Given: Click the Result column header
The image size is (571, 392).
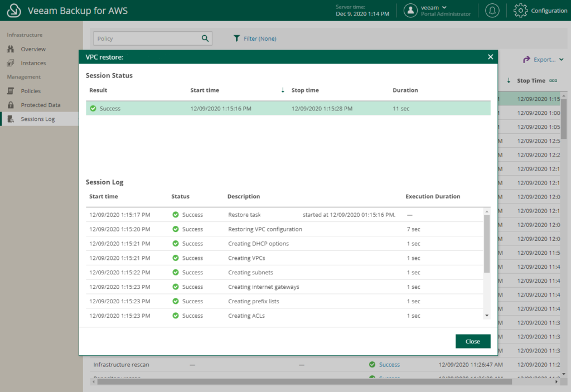Looking at the screenshot, I should pyautogui.click(x=98, y=90).
